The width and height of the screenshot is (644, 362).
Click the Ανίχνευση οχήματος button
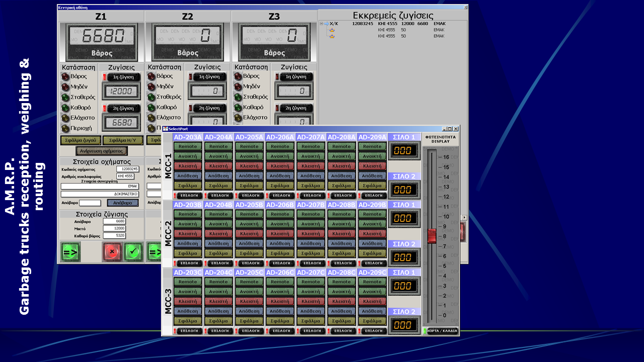click(102, 151)
